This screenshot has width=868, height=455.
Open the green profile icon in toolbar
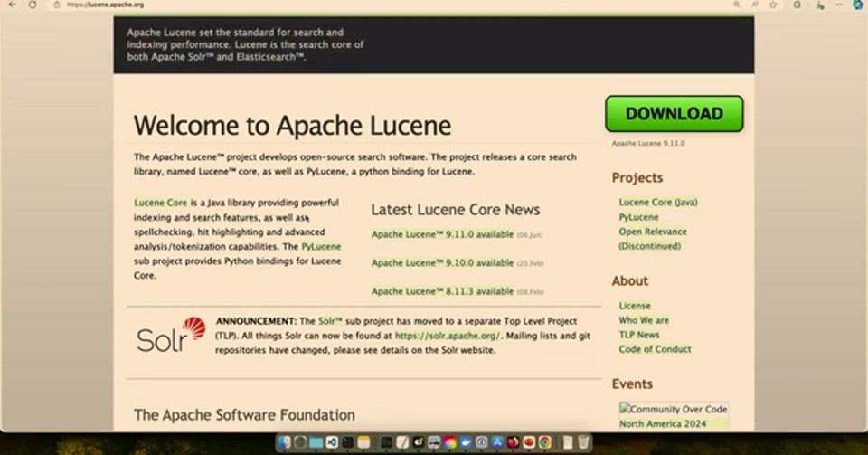tap(820, 5)
